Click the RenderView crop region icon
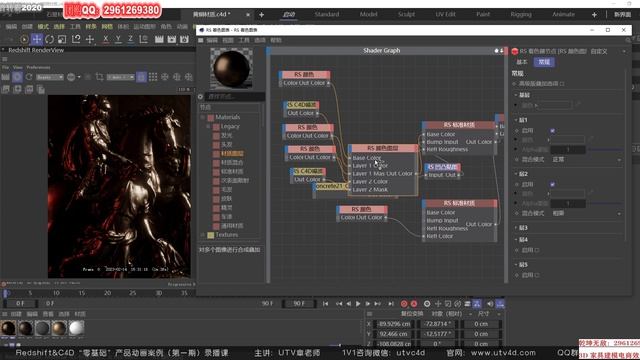Viewport: 640px width, 360px height. point(99,77)
